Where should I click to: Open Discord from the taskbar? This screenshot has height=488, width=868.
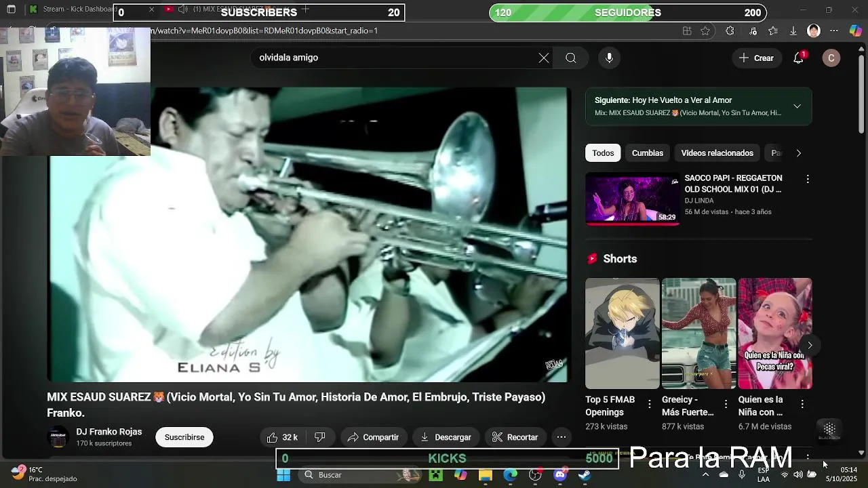pos(560,475)
